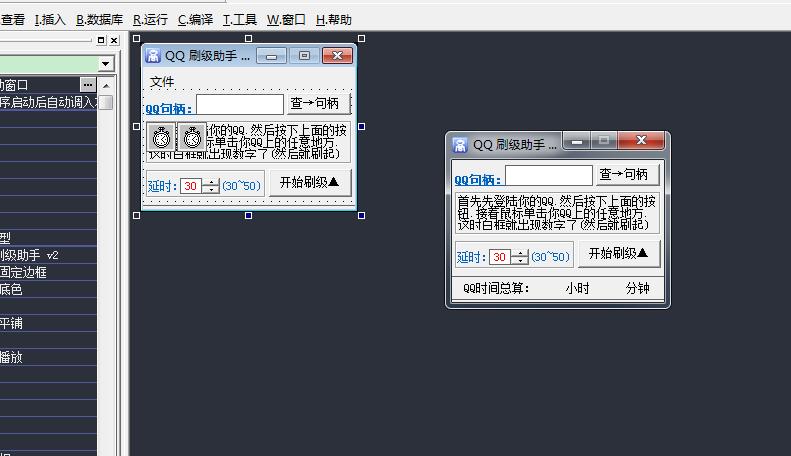The image size is (791, 456).
Task: Select the 播放 property row
Action: click(x=48, y=358)
